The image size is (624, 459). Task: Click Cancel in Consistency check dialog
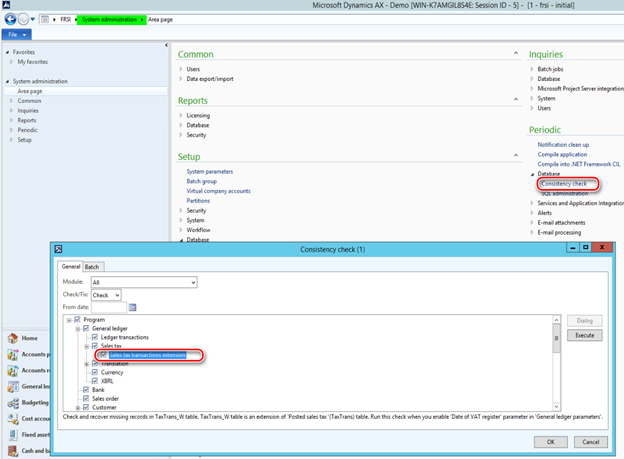click(591, 442)
